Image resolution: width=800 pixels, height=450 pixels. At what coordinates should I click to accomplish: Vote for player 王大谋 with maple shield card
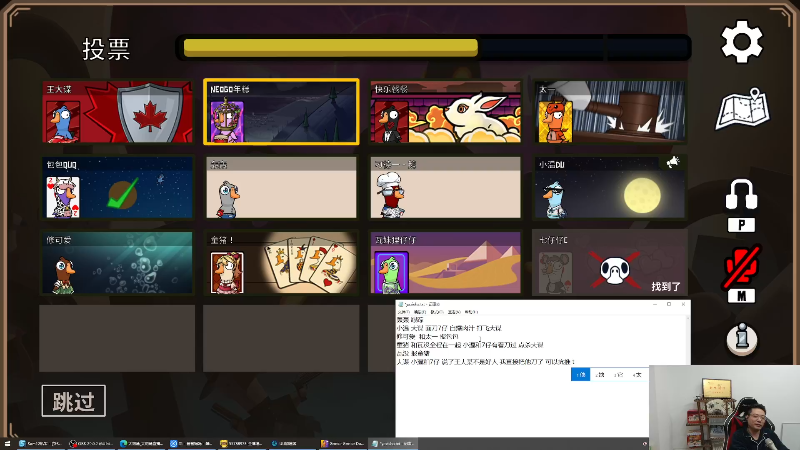coord(118,112)
